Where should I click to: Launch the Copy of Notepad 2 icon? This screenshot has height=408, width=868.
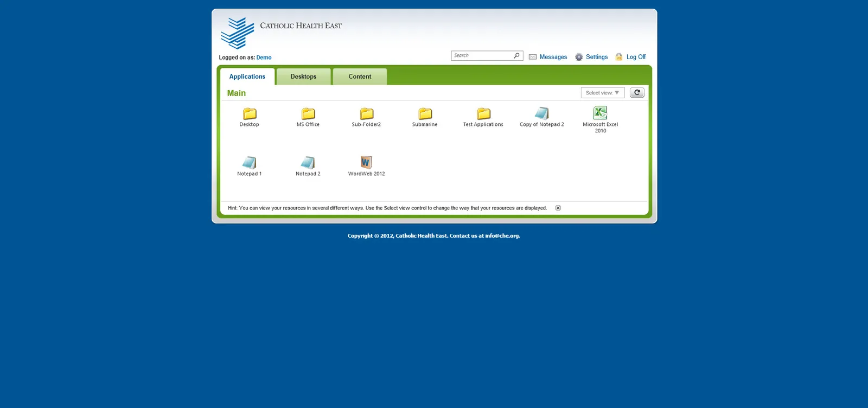[542, 113]
